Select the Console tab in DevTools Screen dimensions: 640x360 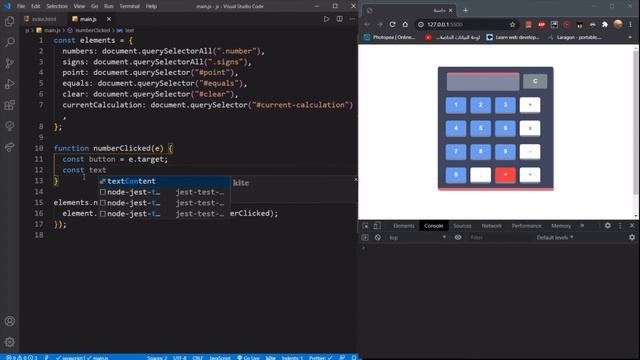(433, 226)
